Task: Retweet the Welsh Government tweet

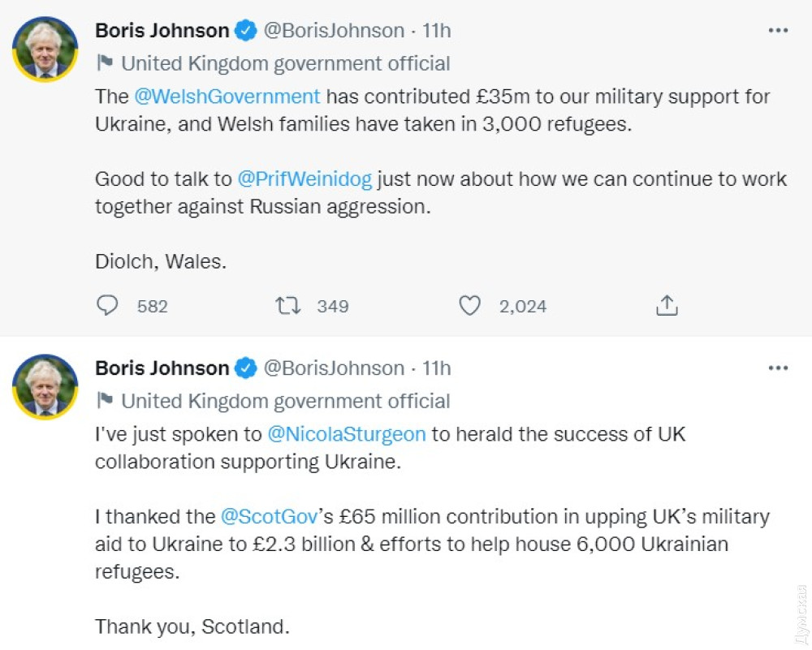Action: click(x=288, y=306)
